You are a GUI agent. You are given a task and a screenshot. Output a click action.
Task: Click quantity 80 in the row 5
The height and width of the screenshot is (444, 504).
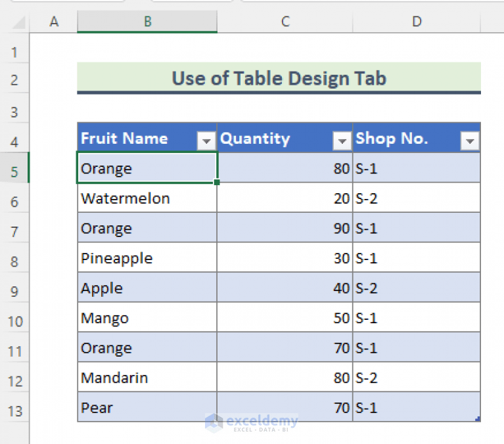click(285, 167)
